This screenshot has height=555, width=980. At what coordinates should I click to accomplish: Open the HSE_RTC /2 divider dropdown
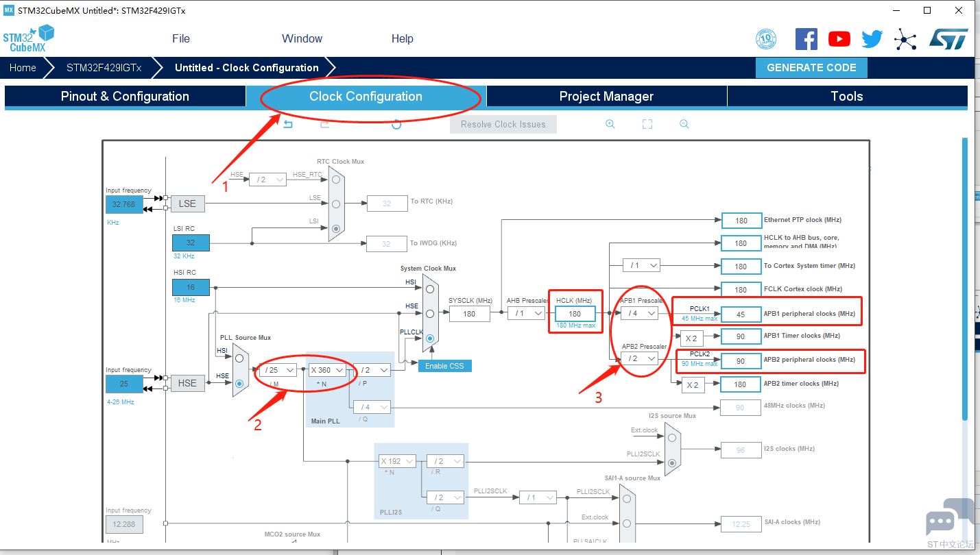click(x=267, y=179)
